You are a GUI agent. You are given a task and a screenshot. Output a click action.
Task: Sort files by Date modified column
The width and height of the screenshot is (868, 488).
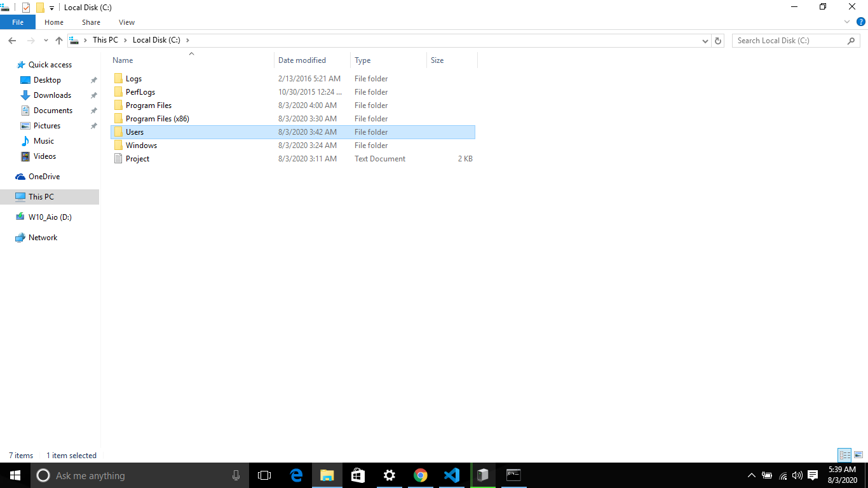pos(302,60)
